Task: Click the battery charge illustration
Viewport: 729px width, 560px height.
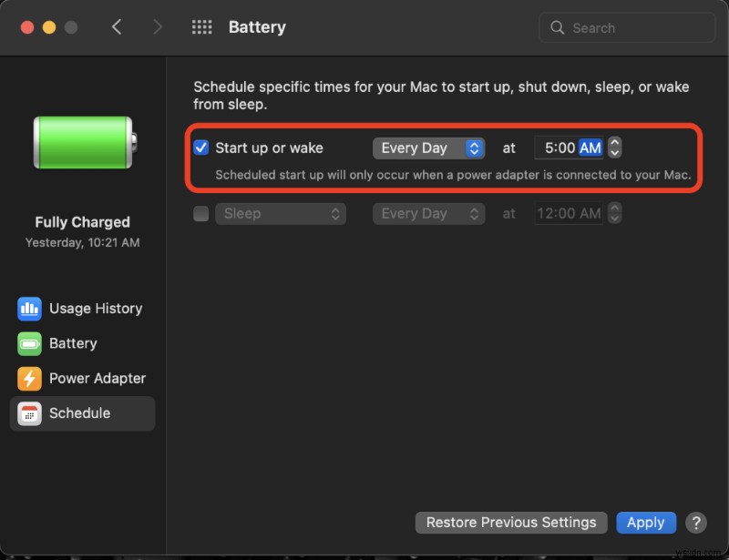Action: coord(82,141)
